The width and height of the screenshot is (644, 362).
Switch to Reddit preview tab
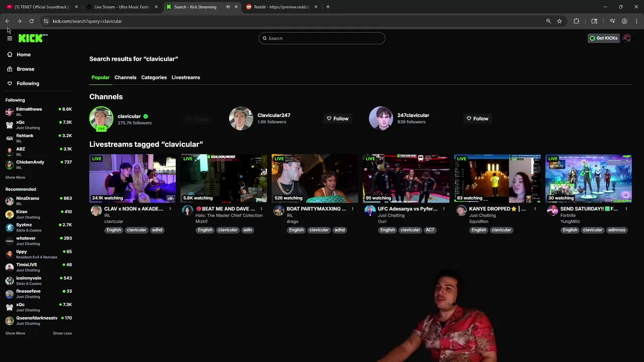click(x=281, y=7)
